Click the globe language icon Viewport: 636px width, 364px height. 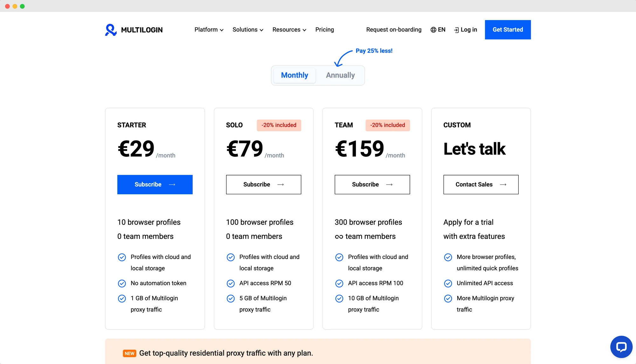[433, 30]
